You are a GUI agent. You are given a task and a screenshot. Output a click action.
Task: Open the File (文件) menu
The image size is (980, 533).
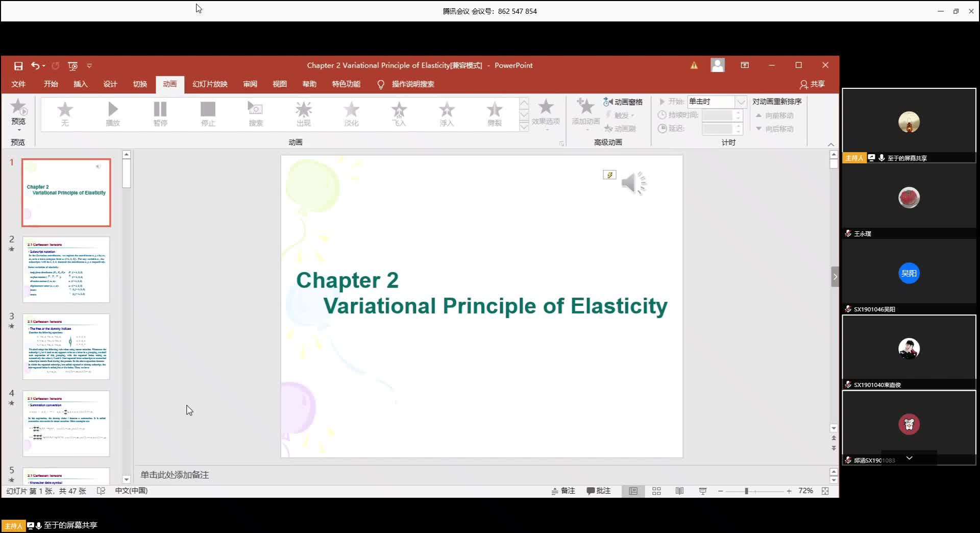pos(18,84)
